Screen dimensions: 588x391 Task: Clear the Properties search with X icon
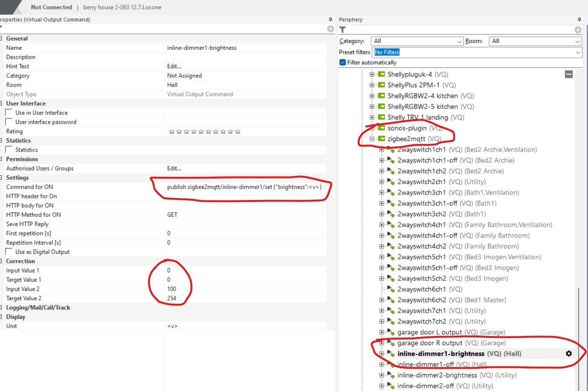[x=331, y=29]
